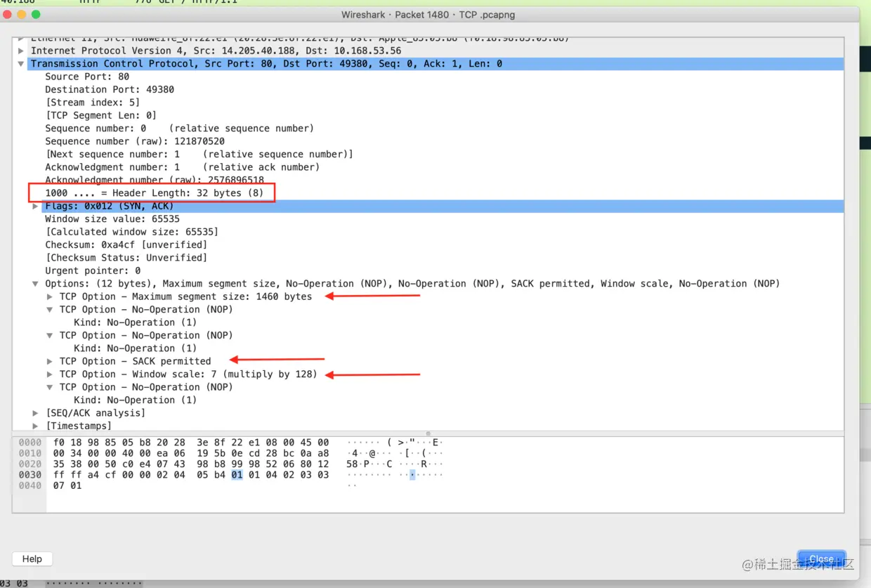Select Acknowledgment number: 1 relative row
The width and height of the screenshot is (871, 588).
click(x=182, y=167)
